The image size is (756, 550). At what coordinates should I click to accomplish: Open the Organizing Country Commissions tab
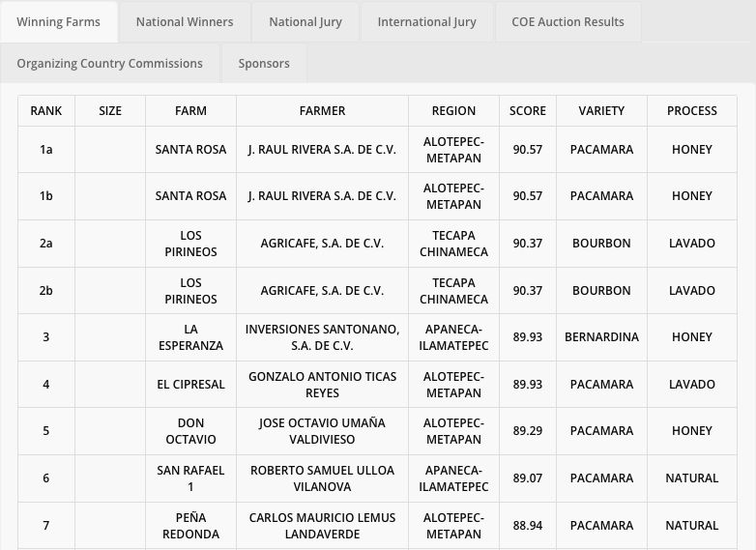(x=110, y=64)
